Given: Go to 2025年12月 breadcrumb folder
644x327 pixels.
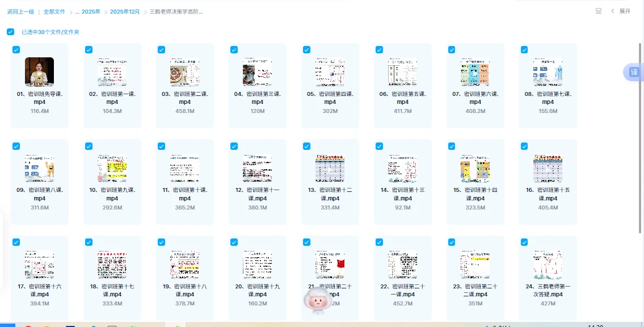Looking at the screenshot, I should (125, 11).
